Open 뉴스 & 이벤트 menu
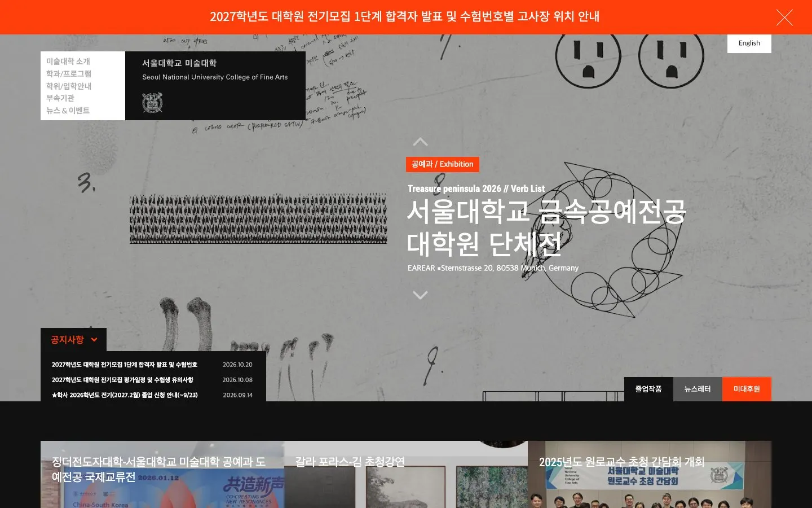812x508 pixels. (x=68, y=111)
